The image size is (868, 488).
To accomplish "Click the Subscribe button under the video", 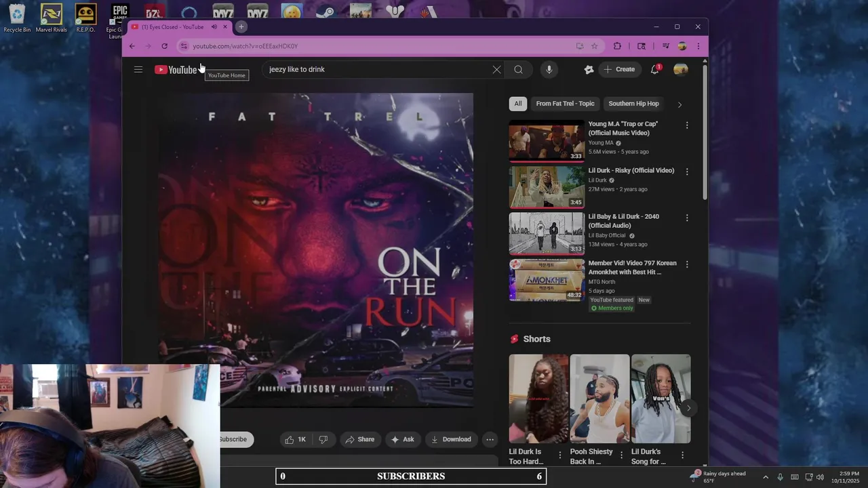I will pyautogui.click(x=235, y=439).
